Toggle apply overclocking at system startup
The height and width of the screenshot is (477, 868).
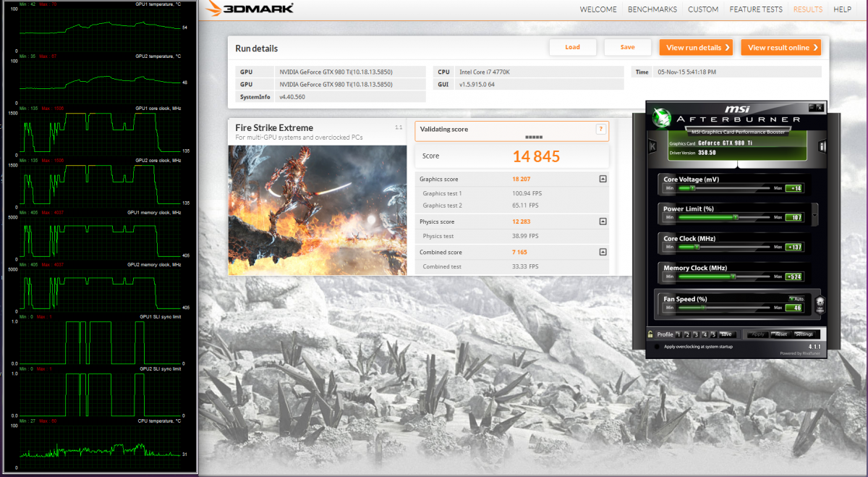click(x=658, y=347)
